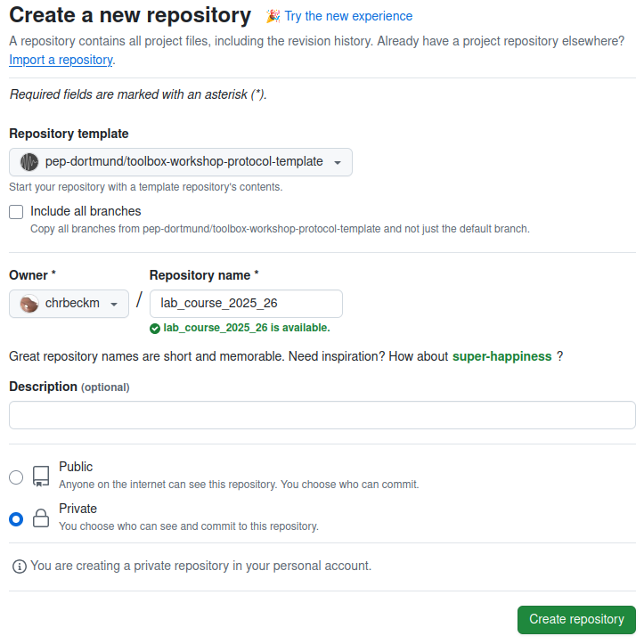644x644 pixels.
Task: Click the Include all branches label text
Action: coord(86,211)
